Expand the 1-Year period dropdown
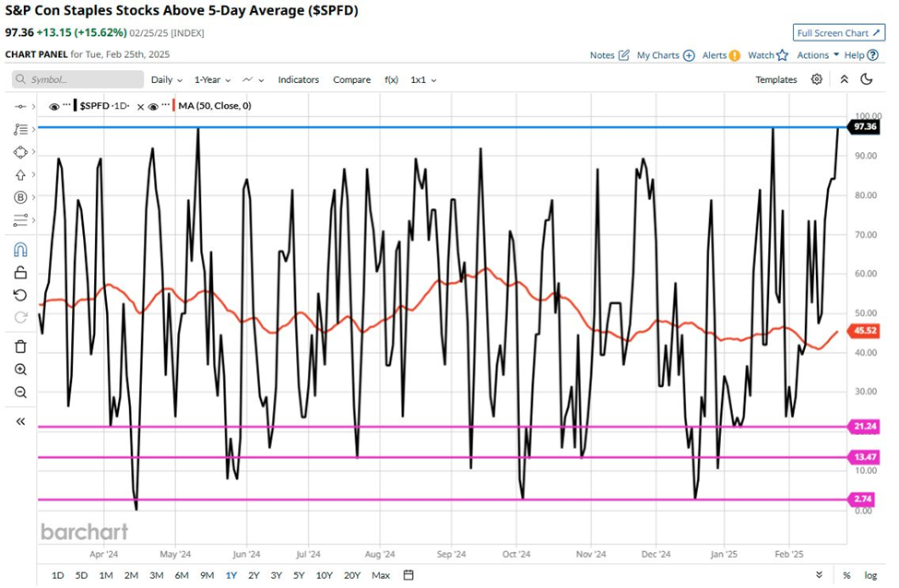899x588 pixels. pos(212,80)
